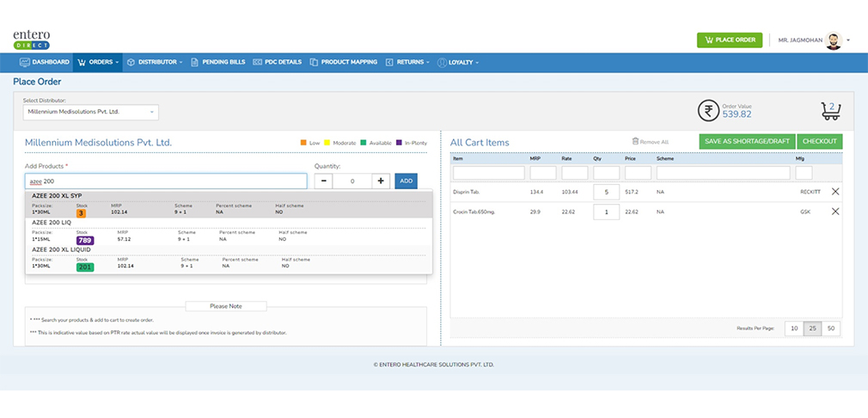Remove Disprin Tab from cart
The height and width of the screenshot is (418, 868).
(x=835, y=191)
